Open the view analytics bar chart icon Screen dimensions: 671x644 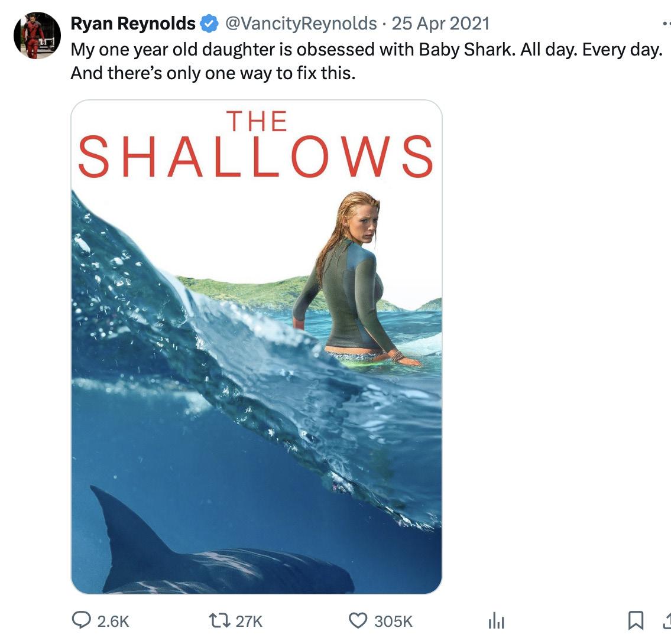click(x=497, y=620)
